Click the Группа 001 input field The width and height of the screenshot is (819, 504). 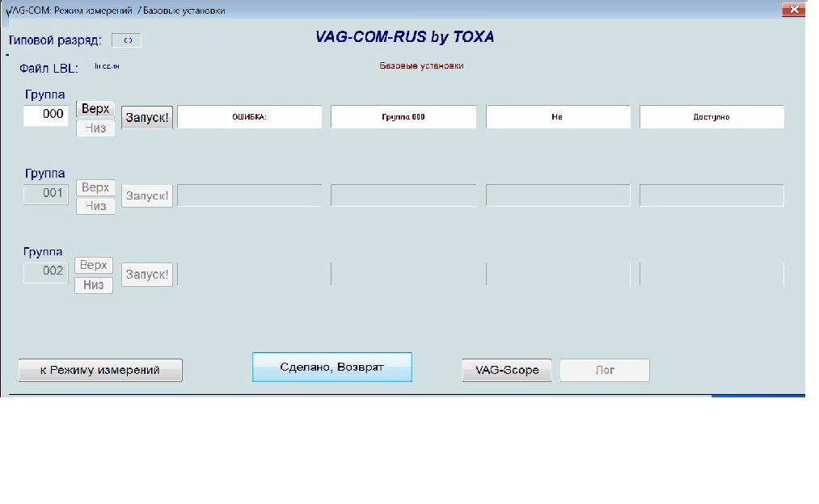(46, 194)
